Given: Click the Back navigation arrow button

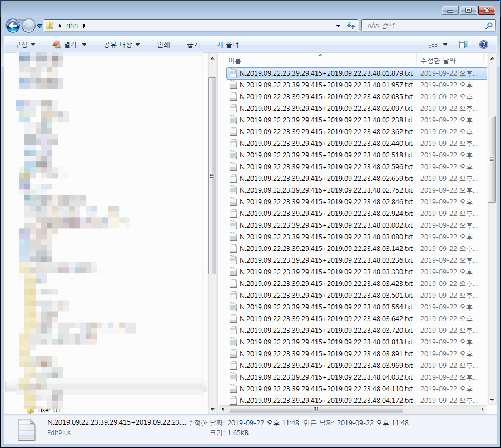Looking at the screenshot, I should [x=13, y=26].
